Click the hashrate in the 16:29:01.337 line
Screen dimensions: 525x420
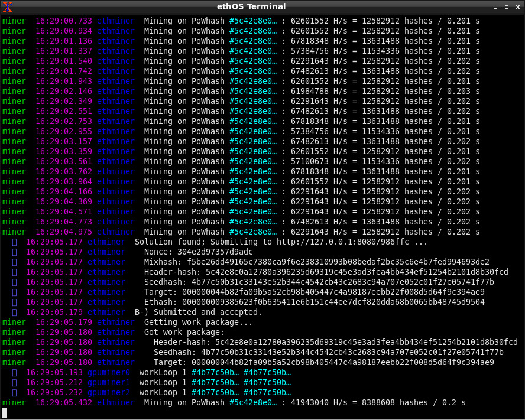tap(319, 51)
